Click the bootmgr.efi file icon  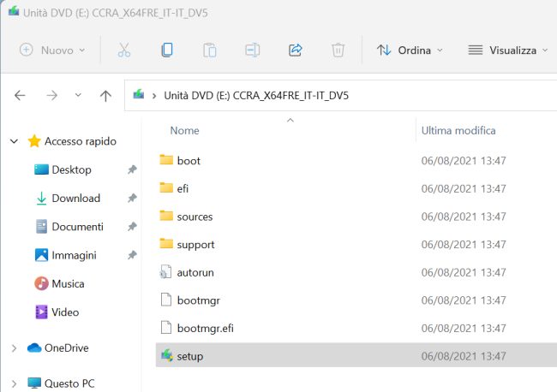click(x=166, y=328)
